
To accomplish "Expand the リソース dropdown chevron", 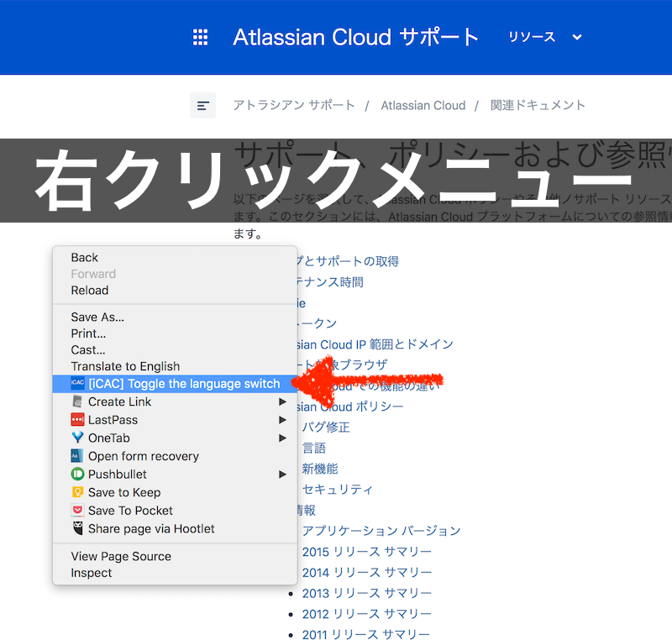I will [577, 37].
